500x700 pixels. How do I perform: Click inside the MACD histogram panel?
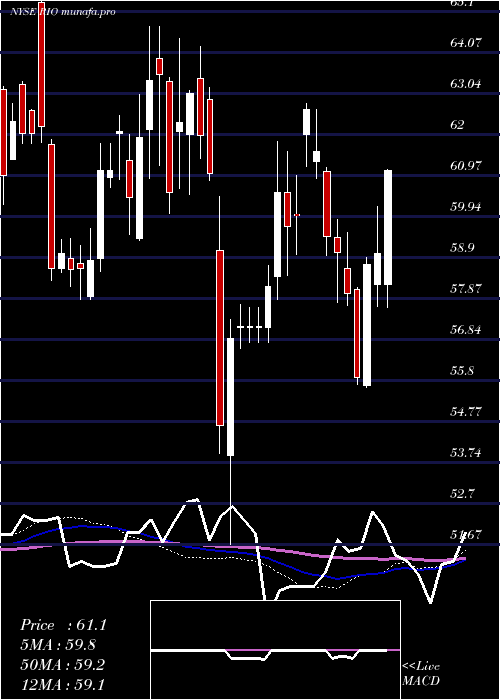(275, 650)
